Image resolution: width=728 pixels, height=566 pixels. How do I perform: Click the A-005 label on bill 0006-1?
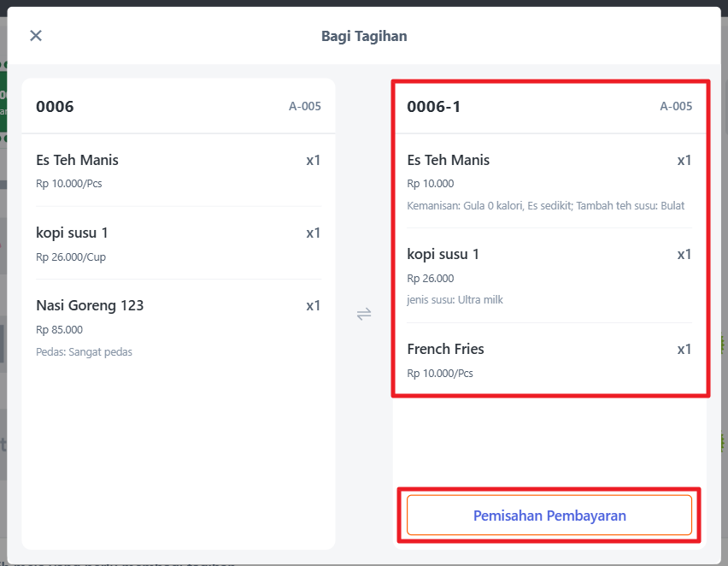[676, 107]
